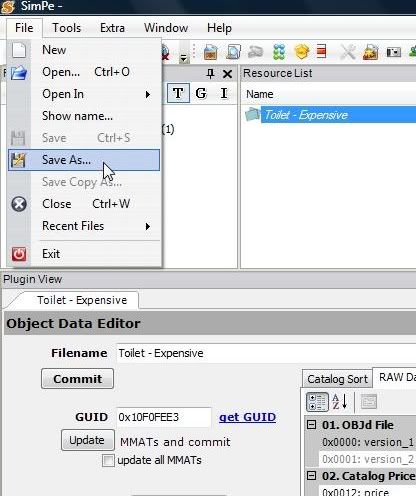
Task: Click the Save As floppy disk icon
Action: click(x=18, y=160)
